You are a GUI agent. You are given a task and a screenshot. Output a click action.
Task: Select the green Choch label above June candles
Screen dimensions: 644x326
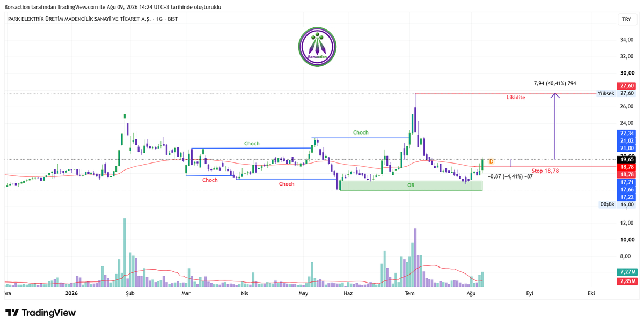pyautogui.click(x=361, y=132)
